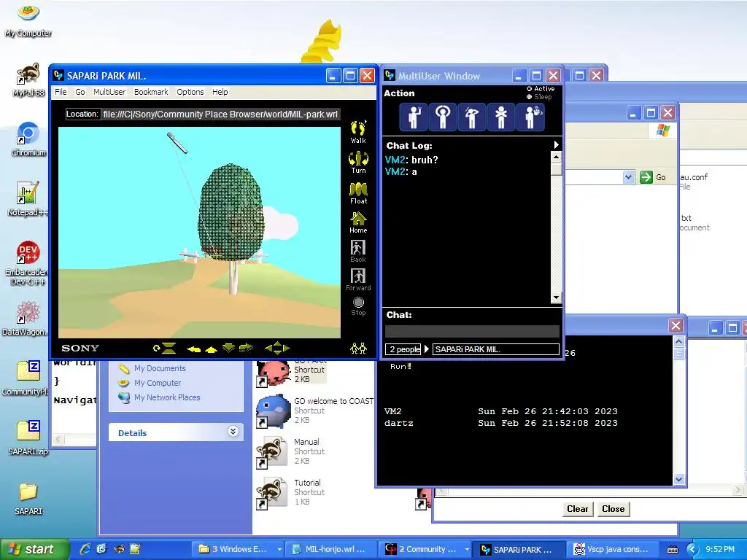The height and width of the screenshot is (560, 747).
Task: Click the Internet Explorer quick launch icon
Action: point(85,549)
